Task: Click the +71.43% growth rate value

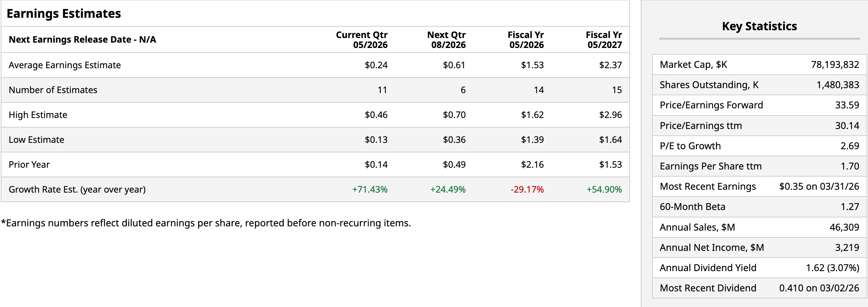Action: [x=370, y=189]
